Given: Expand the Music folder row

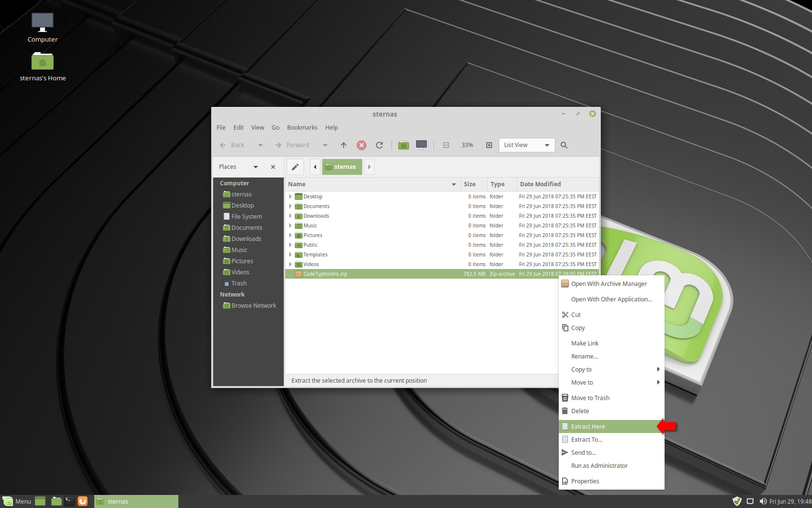Looking at the screenshot, I should (290, 225).
